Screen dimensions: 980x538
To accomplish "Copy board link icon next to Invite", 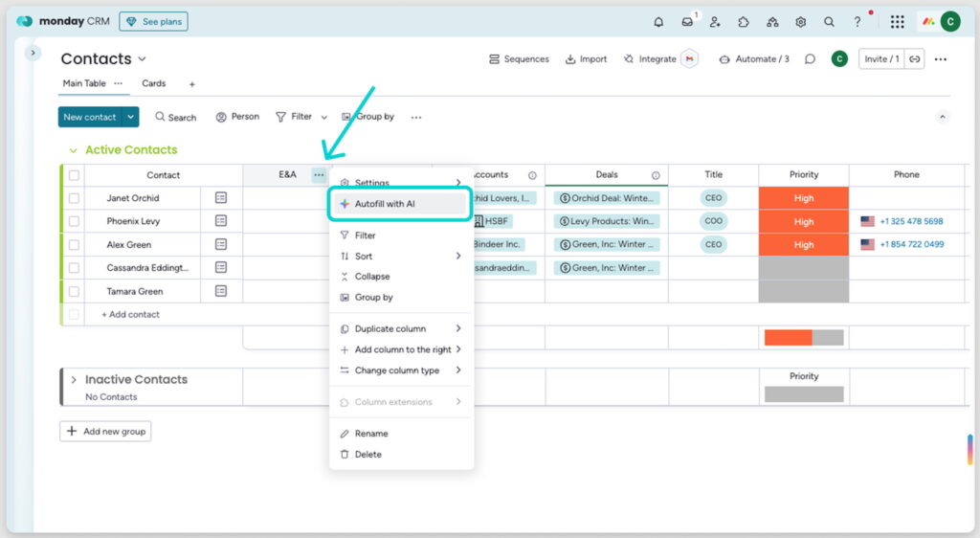I will click(x=914, y=58).
